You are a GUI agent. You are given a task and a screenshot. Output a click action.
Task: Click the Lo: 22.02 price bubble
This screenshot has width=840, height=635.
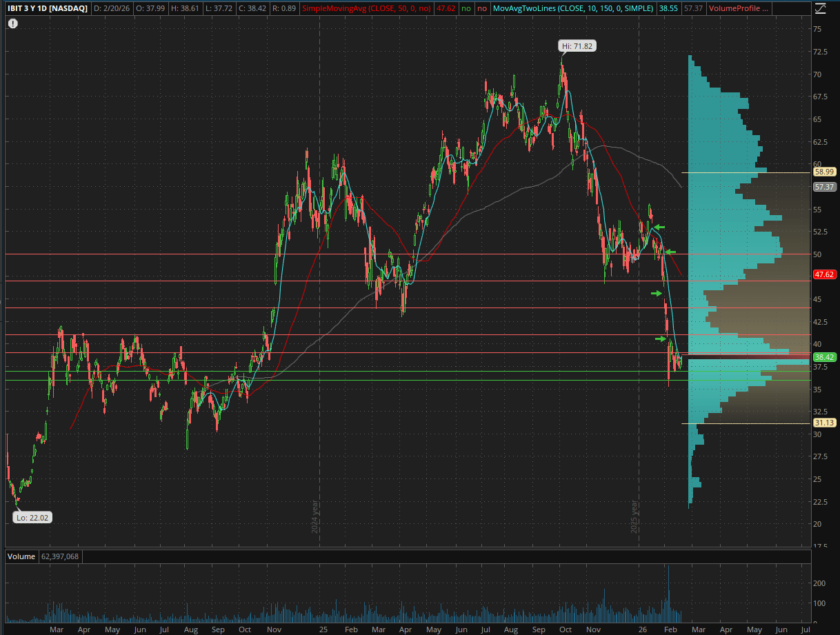tap(32, 517)
